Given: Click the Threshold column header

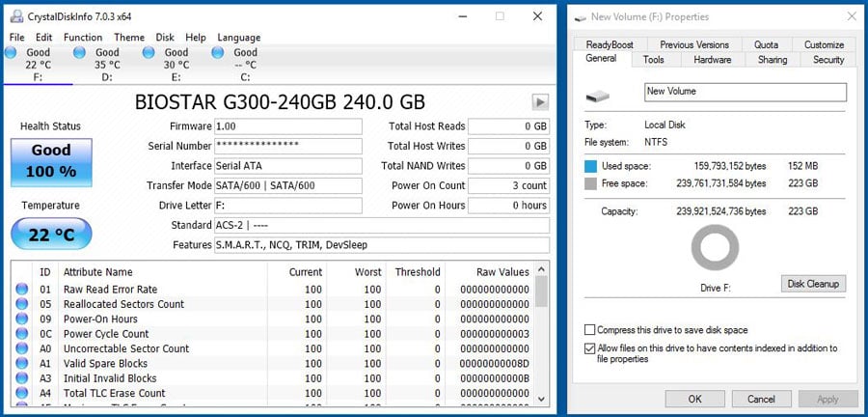Looking at the screenshot, I should click(416, 272).
